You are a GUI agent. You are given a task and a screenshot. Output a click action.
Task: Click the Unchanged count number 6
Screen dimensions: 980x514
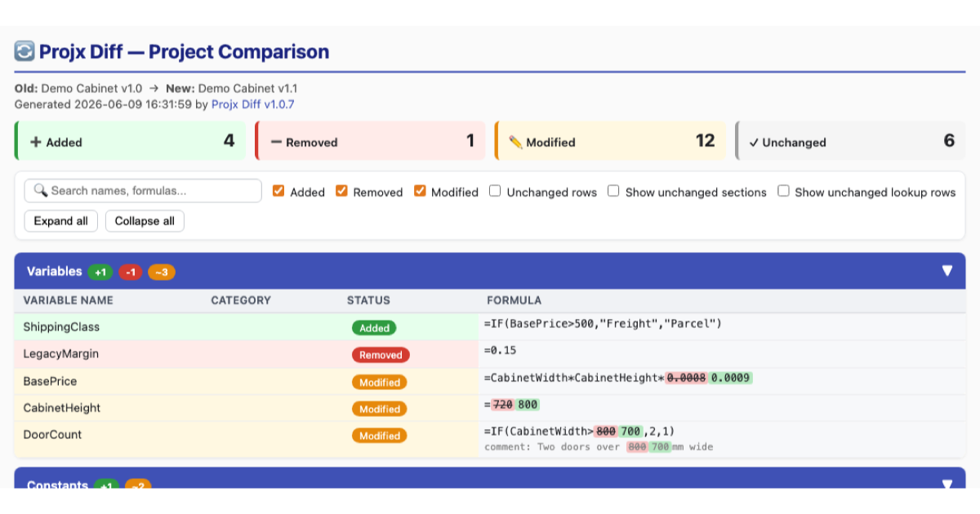point(949,140)
